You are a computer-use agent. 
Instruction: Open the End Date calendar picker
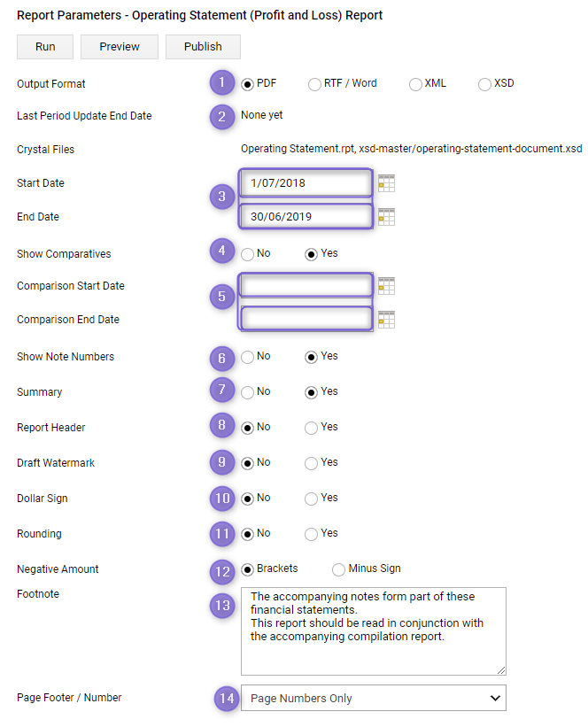click(386, 217)
